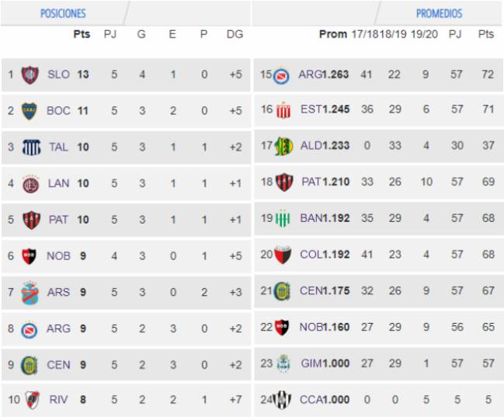Click the Arsenal crest in row 7
The image size is (504, 420).
coord(30,293)
